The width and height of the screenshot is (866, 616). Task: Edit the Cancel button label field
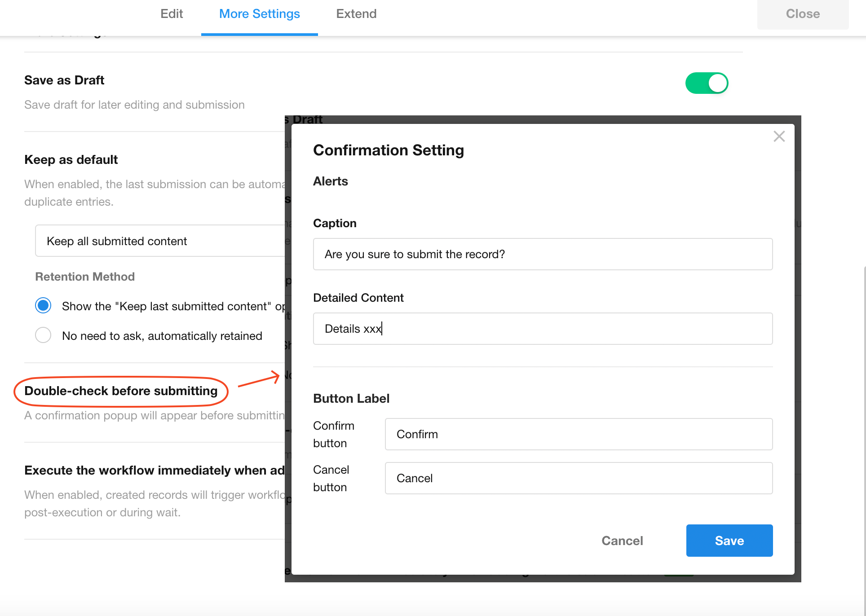(x=579, y=478)
